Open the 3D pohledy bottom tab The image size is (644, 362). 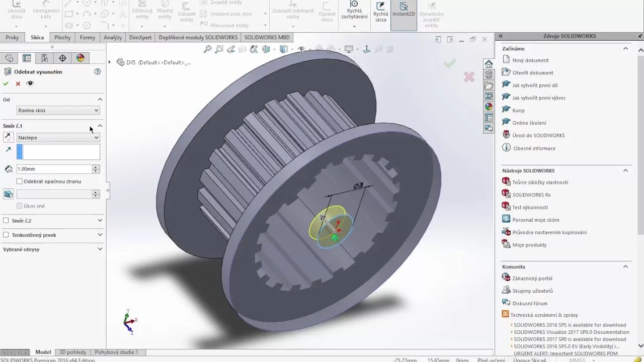point(73,352)
